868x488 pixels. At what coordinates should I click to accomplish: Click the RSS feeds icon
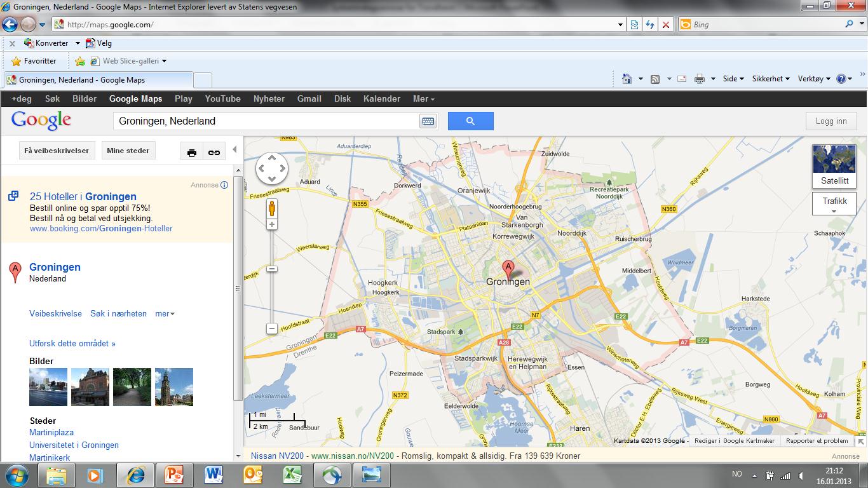655,79
